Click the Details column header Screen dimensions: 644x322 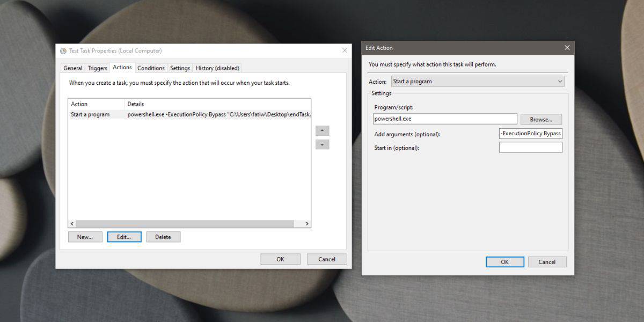pos(217,104)
